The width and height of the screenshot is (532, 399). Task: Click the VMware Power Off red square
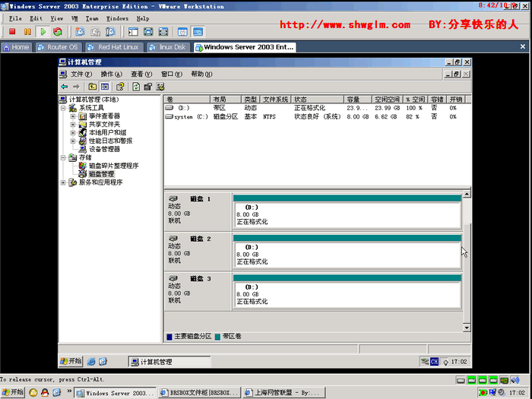pyautogui.click(x=12, y=32)
